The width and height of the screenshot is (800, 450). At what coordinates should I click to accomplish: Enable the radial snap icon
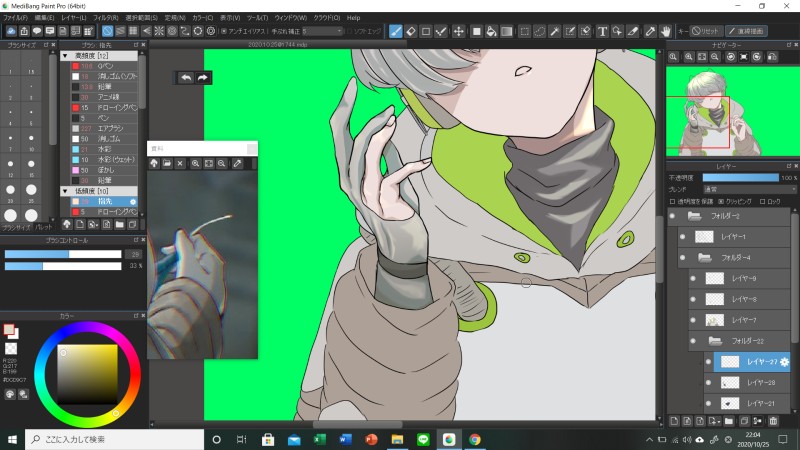point(159,31)
